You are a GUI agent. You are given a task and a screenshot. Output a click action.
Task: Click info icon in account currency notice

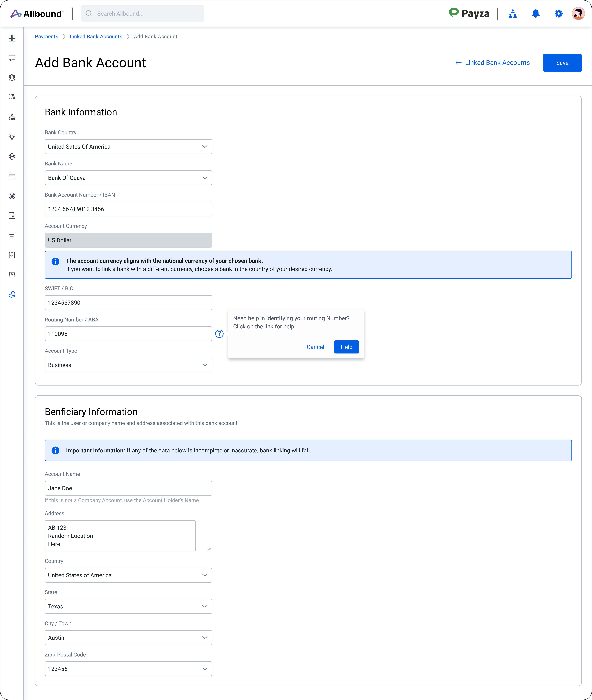click(55, 261)
